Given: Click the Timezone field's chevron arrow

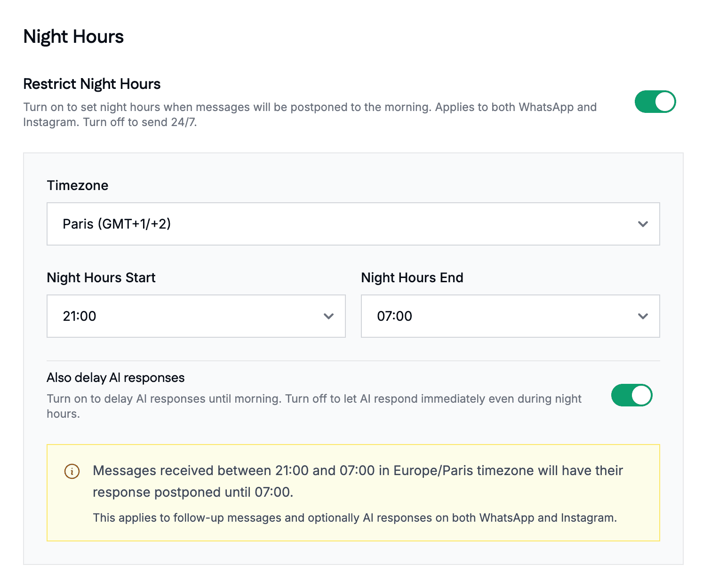Looking at the screenshot, I should click(643, 224).
